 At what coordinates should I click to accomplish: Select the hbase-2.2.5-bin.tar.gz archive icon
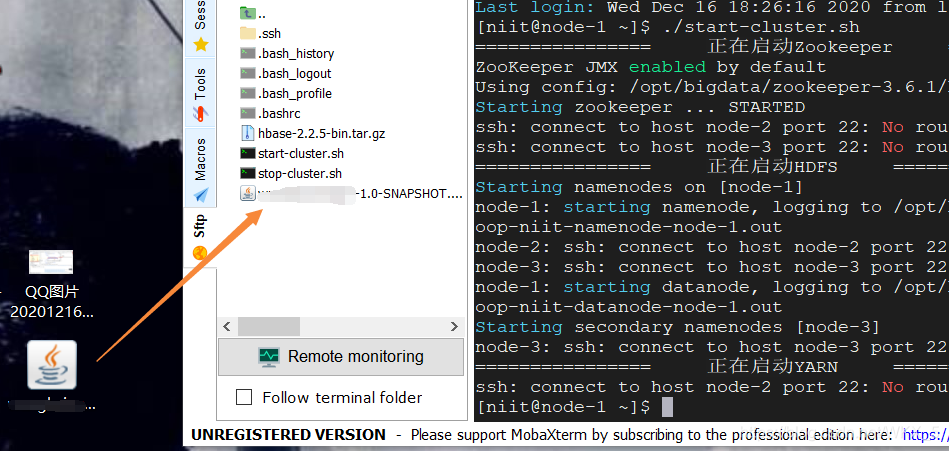(x=248, y=133)
